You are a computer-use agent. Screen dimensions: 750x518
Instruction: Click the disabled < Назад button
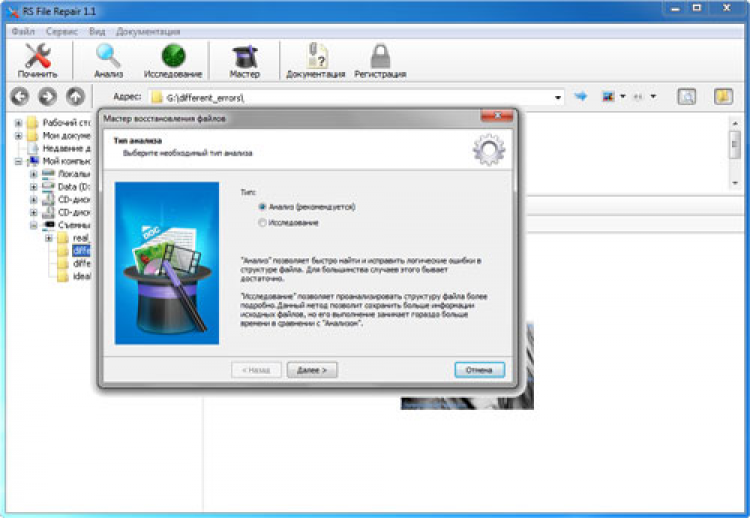pyautogui.click(x=256, y=370)
